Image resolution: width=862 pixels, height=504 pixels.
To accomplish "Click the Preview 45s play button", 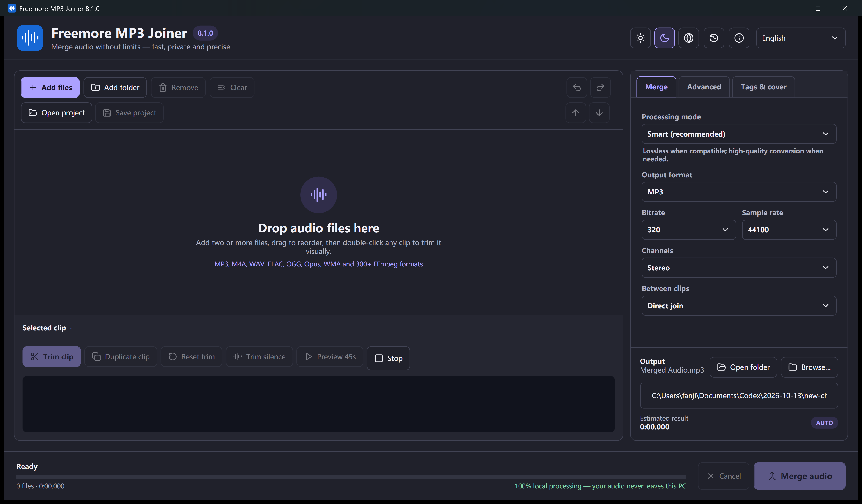I will pyautogui.click(x=330, y=357).
